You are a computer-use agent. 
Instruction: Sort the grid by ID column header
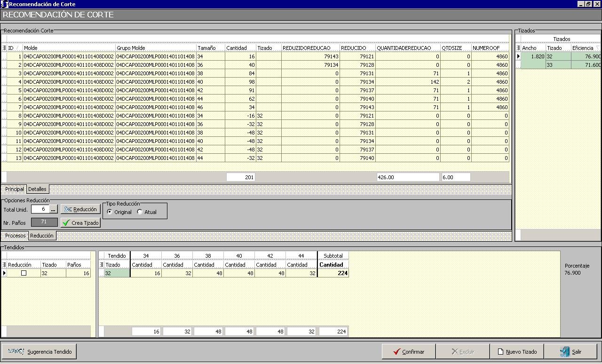13,48
